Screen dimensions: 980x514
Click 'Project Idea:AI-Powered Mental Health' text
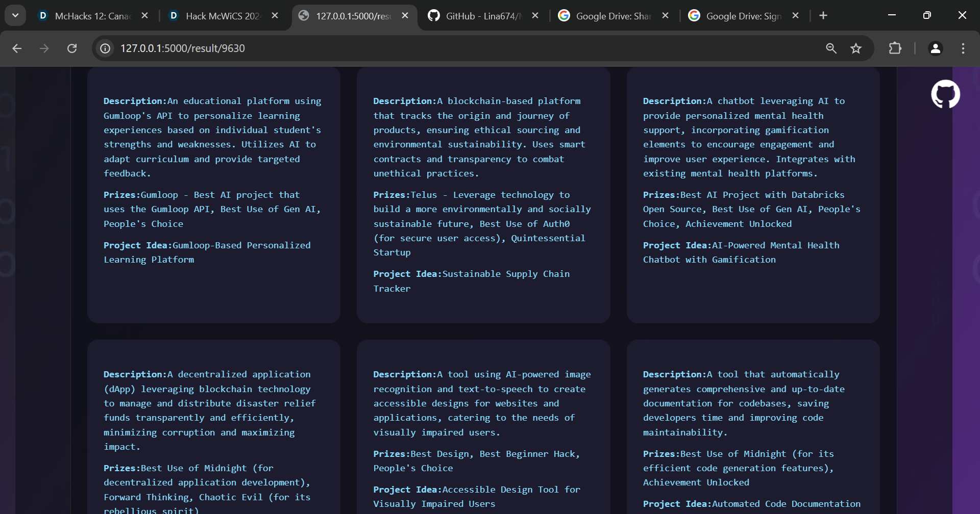pyautogui.click(x=741, y=245)
